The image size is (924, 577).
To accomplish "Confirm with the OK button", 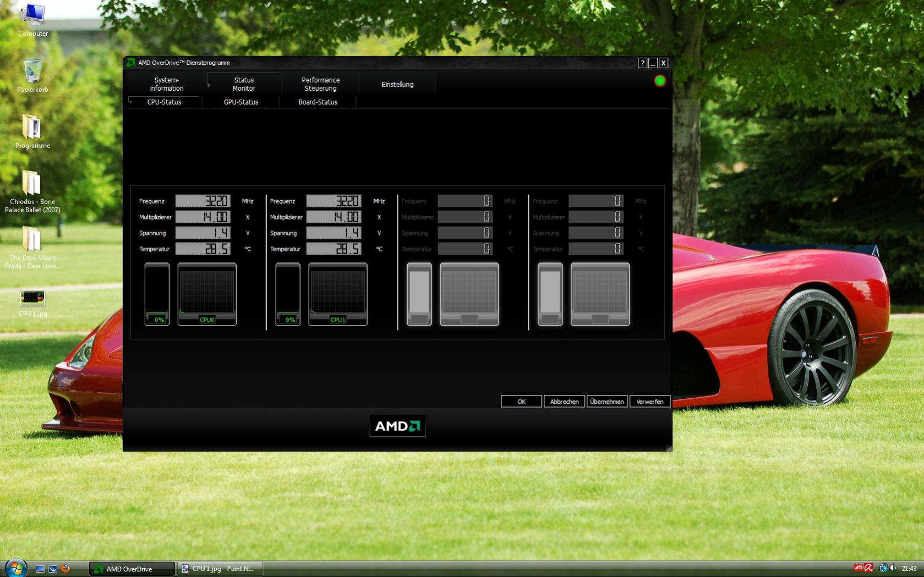I will click(x=521, y=402).
